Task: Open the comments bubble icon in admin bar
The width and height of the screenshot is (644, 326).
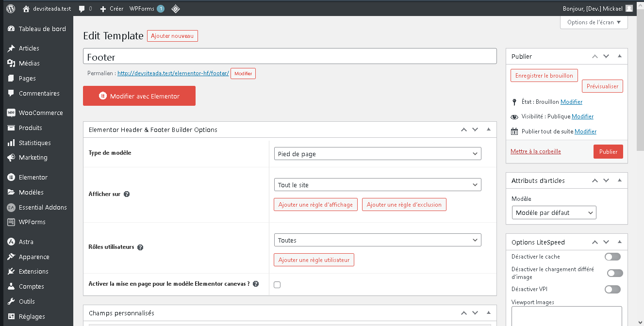Action: coord(82,9)
